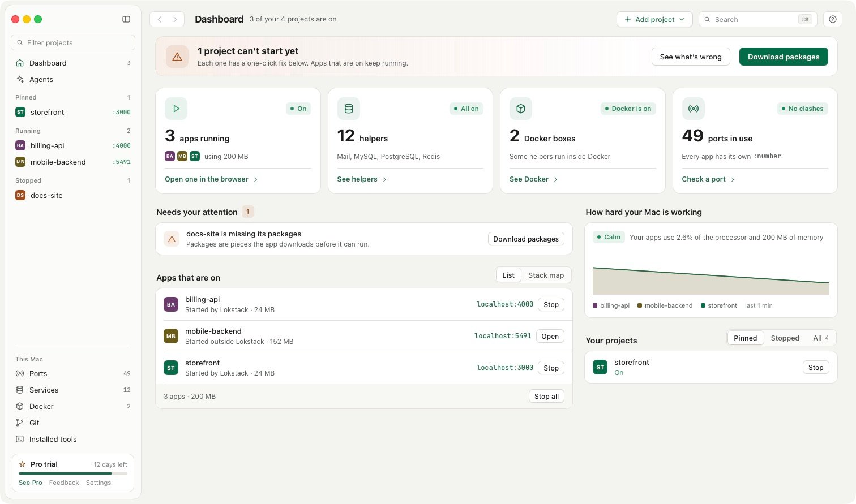Click the green Download packages button

pos(784,57)
